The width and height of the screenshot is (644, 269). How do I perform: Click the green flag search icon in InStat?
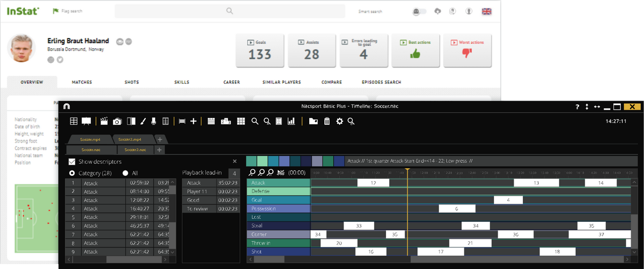click(x=56, y=11)
